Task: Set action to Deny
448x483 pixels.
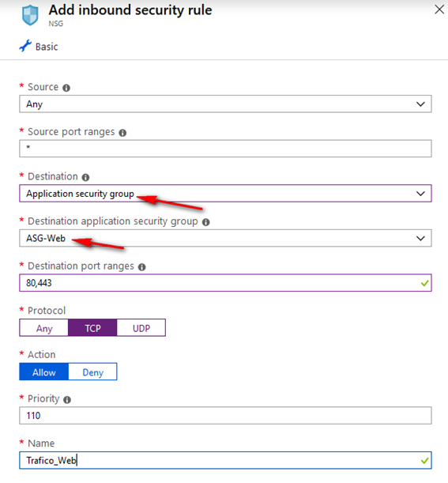Action: 92,372
